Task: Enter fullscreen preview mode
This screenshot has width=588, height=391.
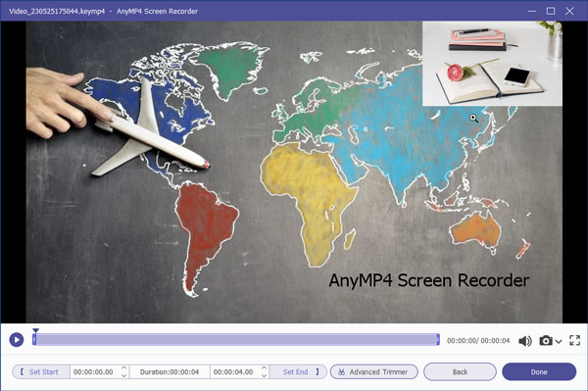Action: [x=574, y=340]
